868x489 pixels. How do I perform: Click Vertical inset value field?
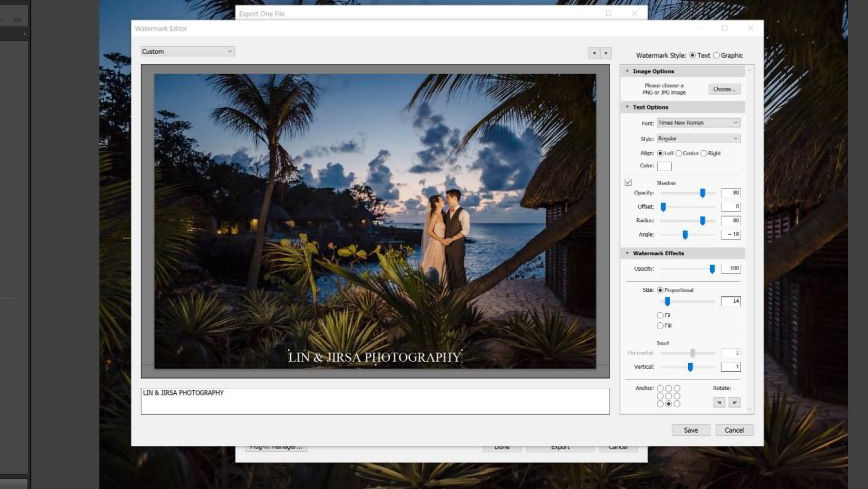[731, 367]
